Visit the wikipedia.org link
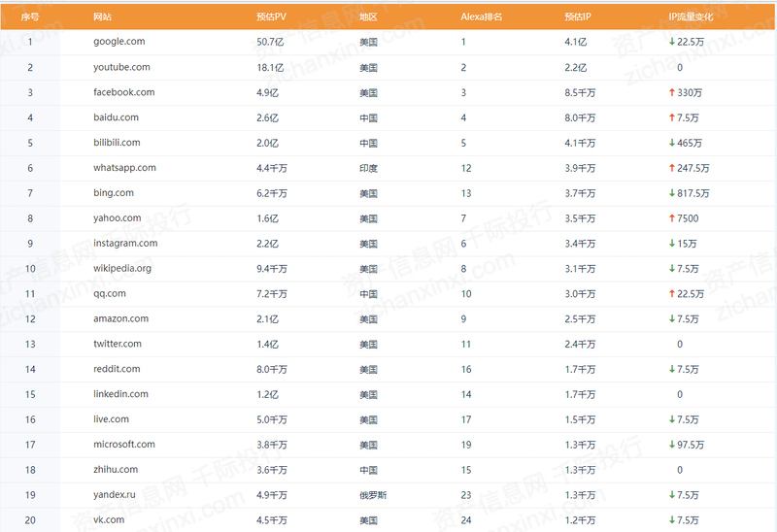This screenshot has height=532, width=777. (x=122, y=269)
